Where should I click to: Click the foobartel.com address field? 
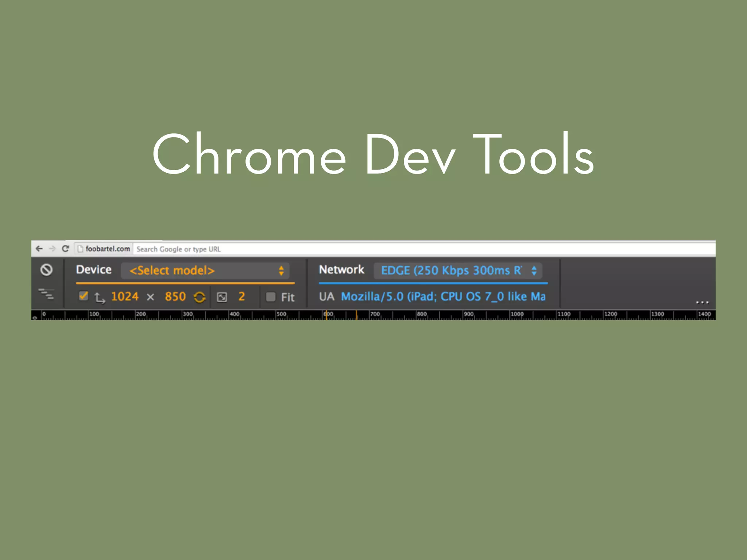104,249
